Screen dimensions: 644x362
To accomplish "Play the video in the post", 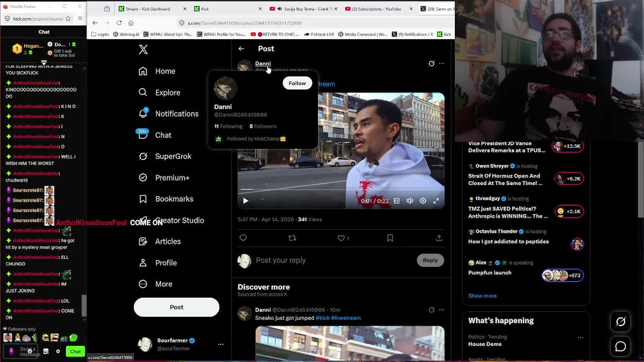I will point(246,201).
